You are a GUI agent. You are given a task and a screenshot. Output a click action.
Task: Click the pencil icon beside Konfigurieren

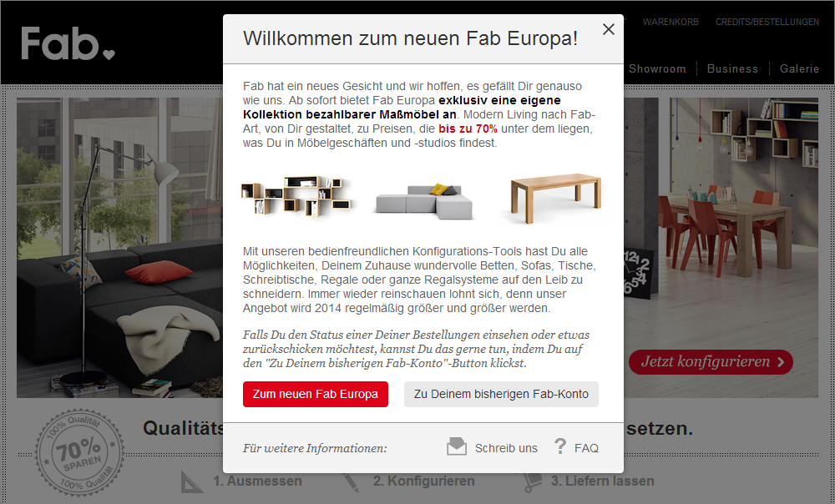351,481
